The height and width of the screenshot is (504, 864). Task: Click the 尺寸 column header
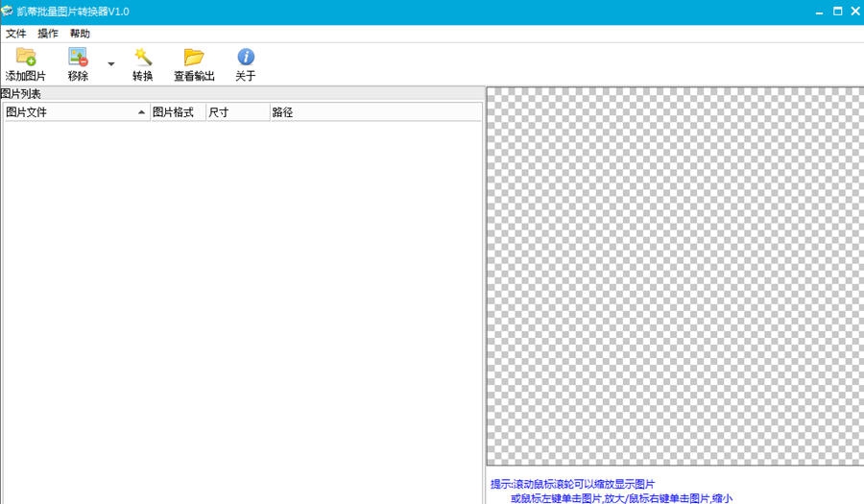237,112
